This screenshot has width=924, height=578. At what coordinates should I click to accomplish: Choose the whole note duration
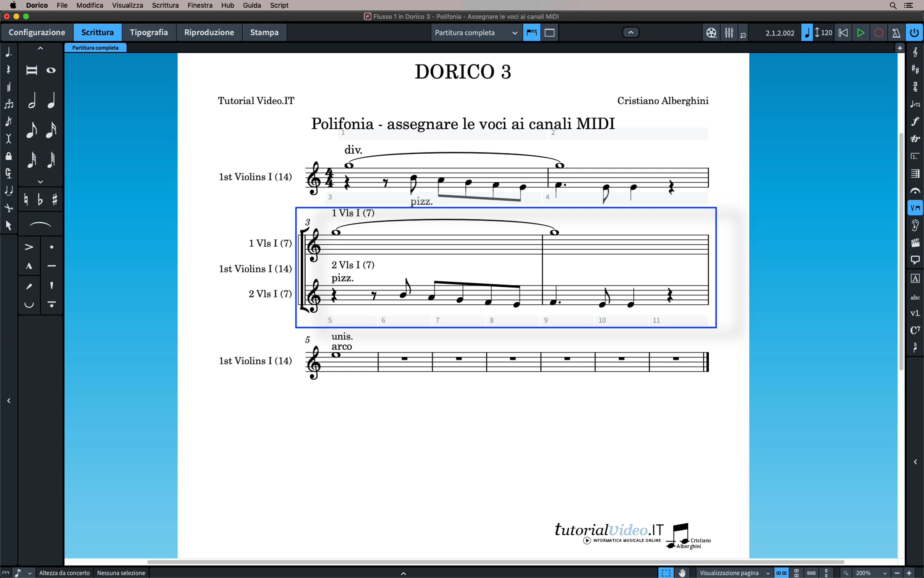(51, 70)
